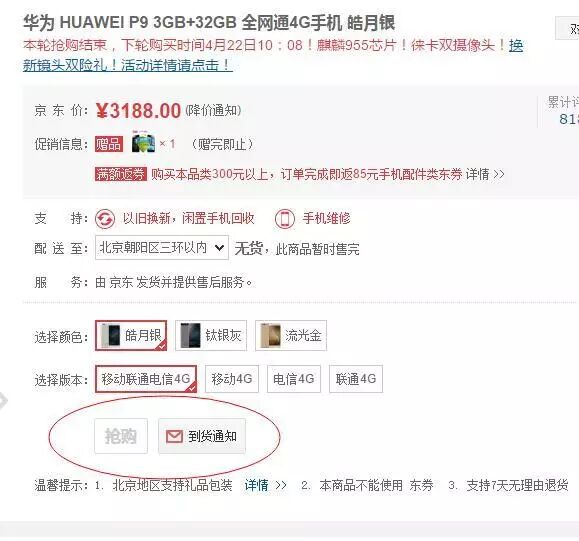Viewport: 579px width, 541px height.
Task: Expand coupon 详情 chevron link
Action: tap(485, 174)
